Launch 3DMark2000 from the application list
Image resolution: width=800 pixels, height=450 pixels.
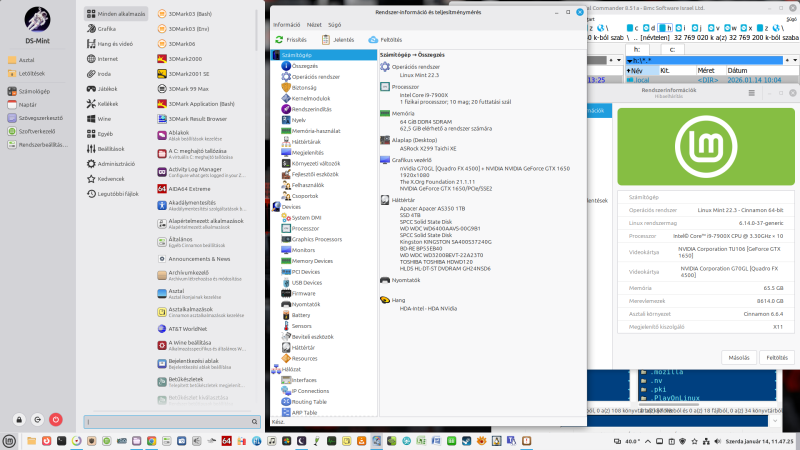(180, 59)
